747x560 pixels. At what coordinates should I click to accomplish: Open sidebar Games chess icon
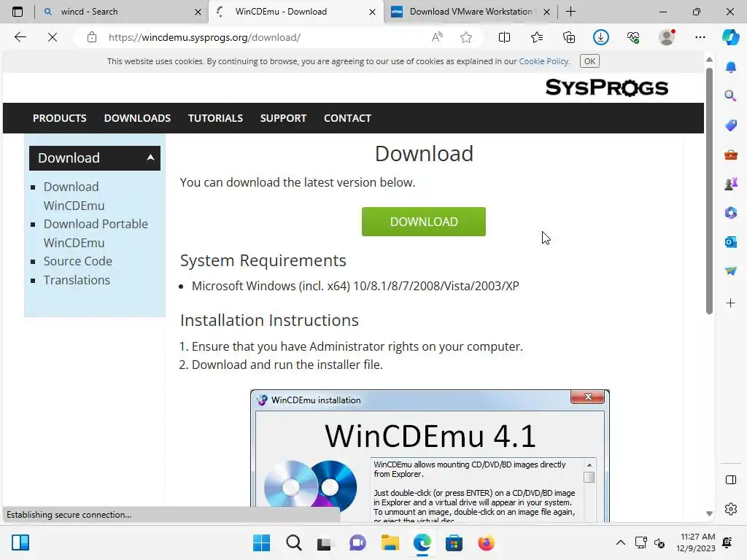[x=731, y=183]
